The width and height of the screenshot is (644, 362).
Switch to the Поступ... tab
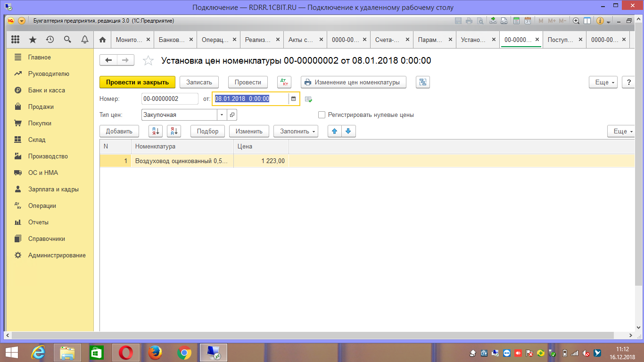click(560, 40)
